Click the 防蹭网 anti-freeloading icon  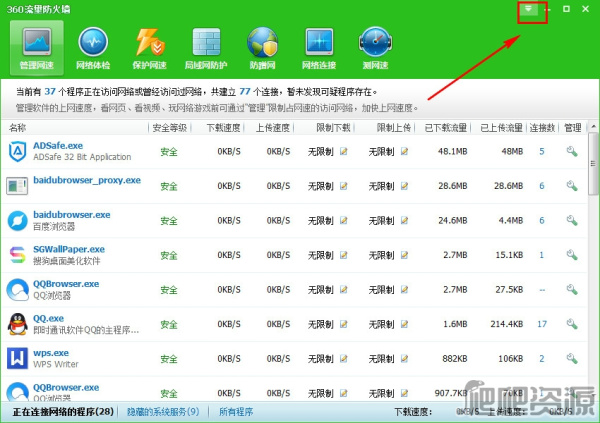263,47
